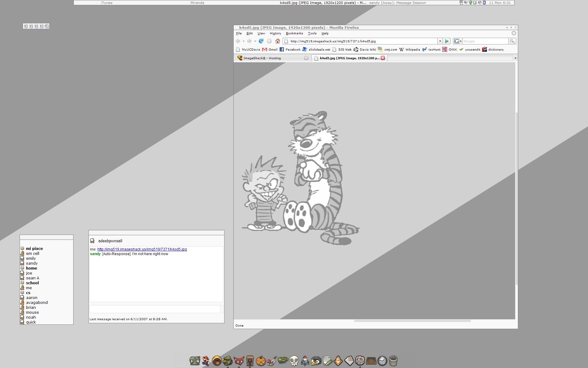The height and width of the screenshot is (368, 588).
Task: Select contact sean A in the buddy list
Action: pos(32,278)
